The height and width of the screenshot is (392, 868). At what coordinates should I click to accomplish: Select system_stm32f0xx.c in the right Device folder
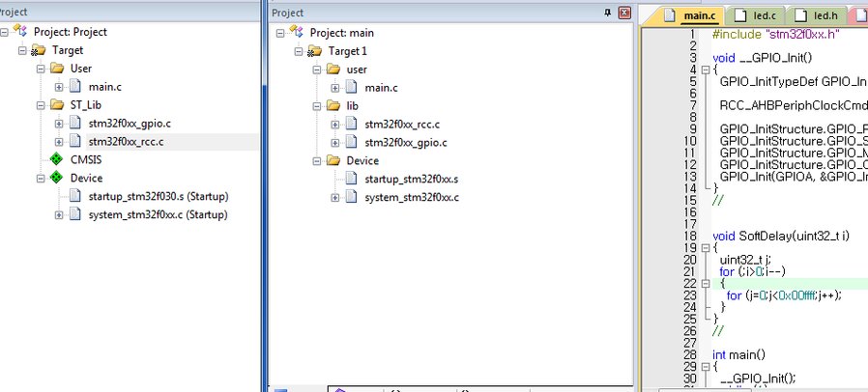tap(411, 197)
